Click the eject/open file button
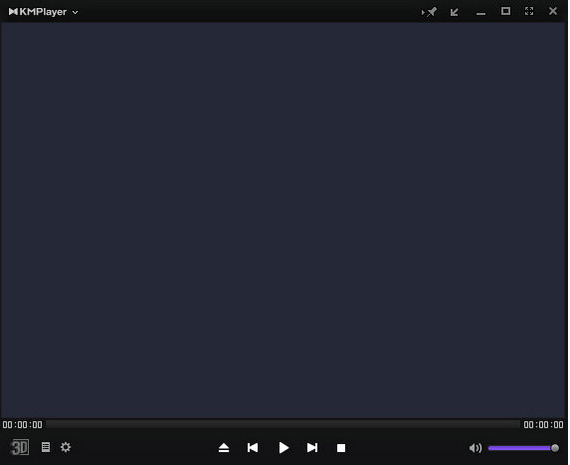The image size is (570, 465). click(x=224, y=448)
